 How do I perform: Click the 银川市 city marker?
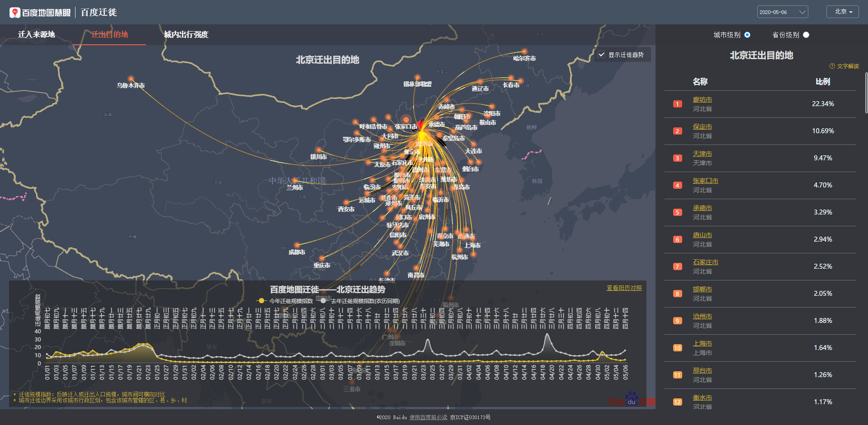click(319, 150)
